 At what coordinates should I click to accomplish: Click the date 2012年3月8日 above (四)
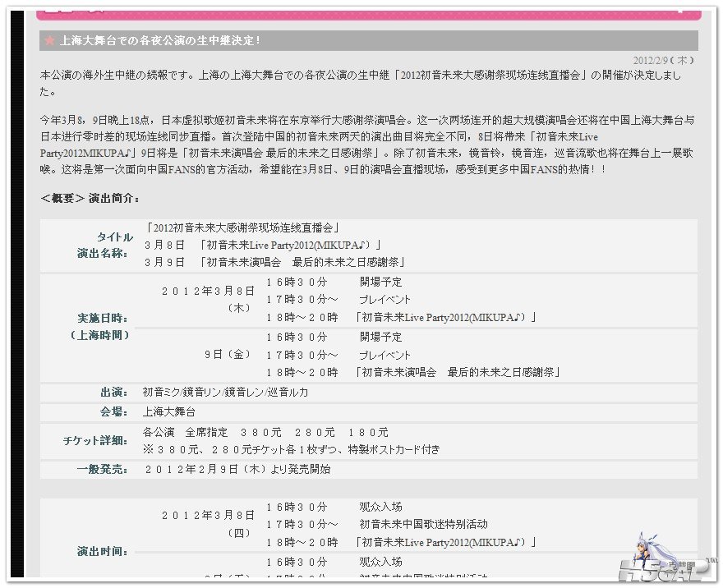coord(208,515)
